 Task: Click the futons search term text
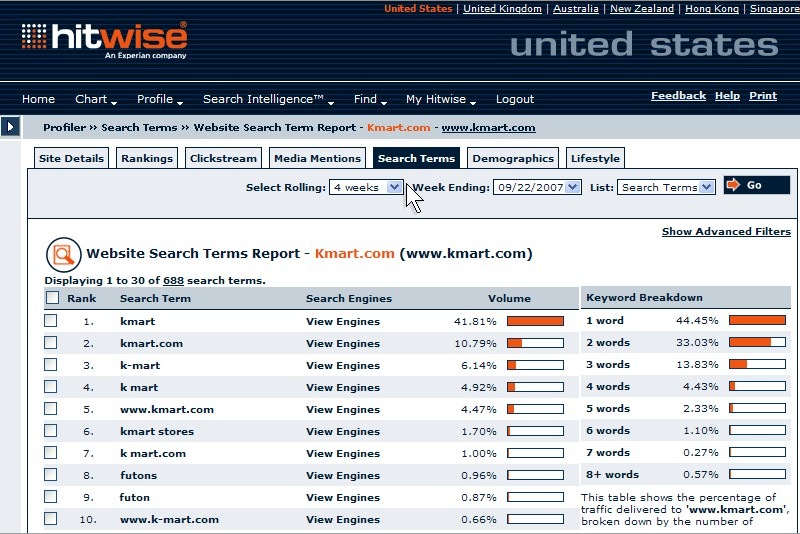[x=138, y=475]
